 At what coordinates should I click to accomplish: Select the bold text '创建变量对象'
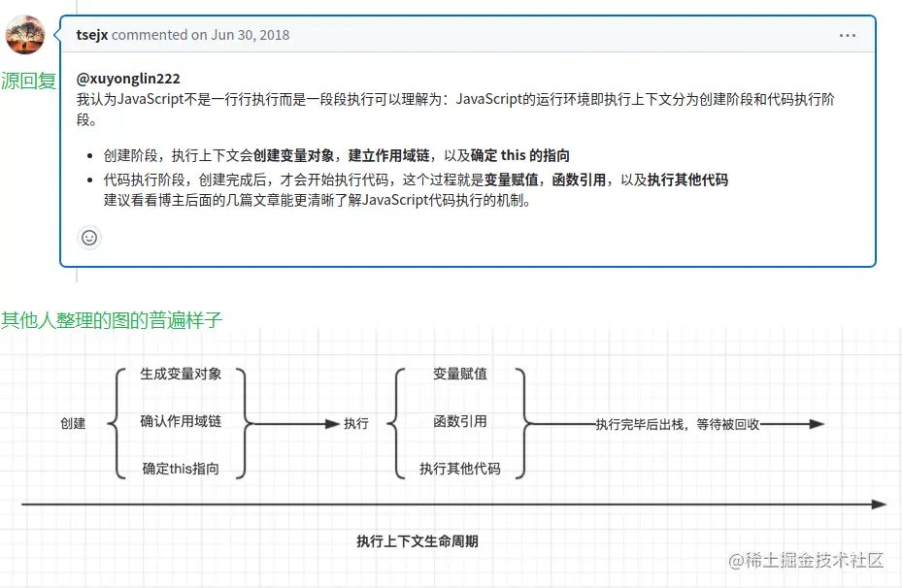click(294, 155)
